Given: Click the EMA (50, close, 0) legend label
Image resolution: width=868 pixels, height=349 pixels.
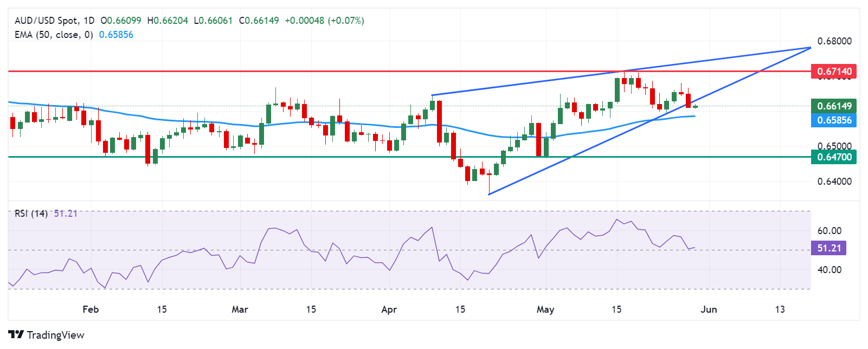Looking at the screenshot, I should tap(54, 35).
